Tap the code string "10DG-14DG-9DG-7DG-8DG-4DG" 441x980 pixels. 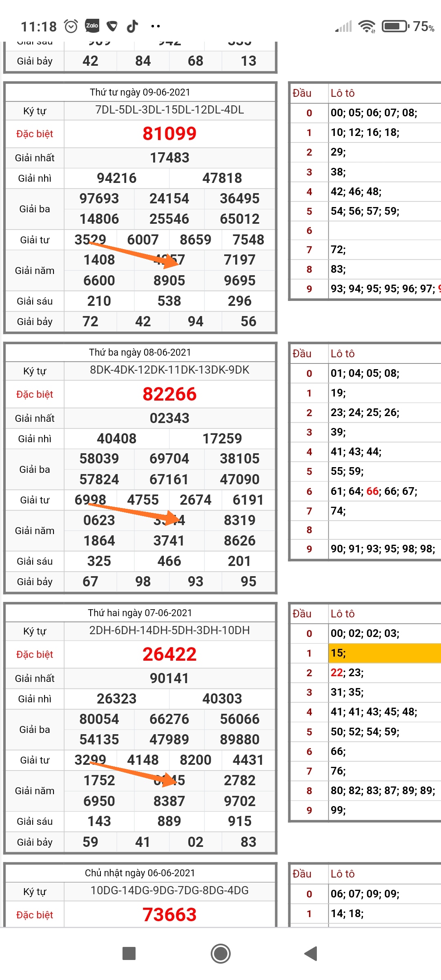pyautogui.click(x=169, y=891)
